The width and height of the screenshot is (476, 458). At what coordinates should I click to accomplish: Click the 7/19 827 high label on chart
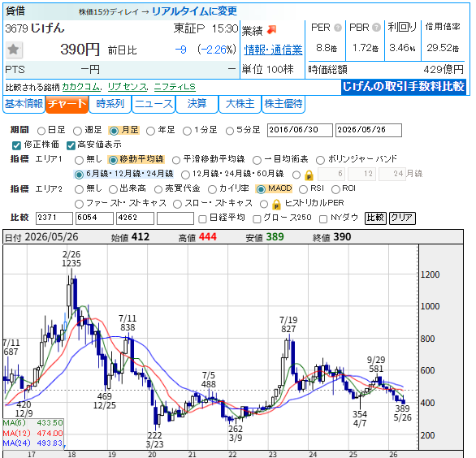point(288,325)
